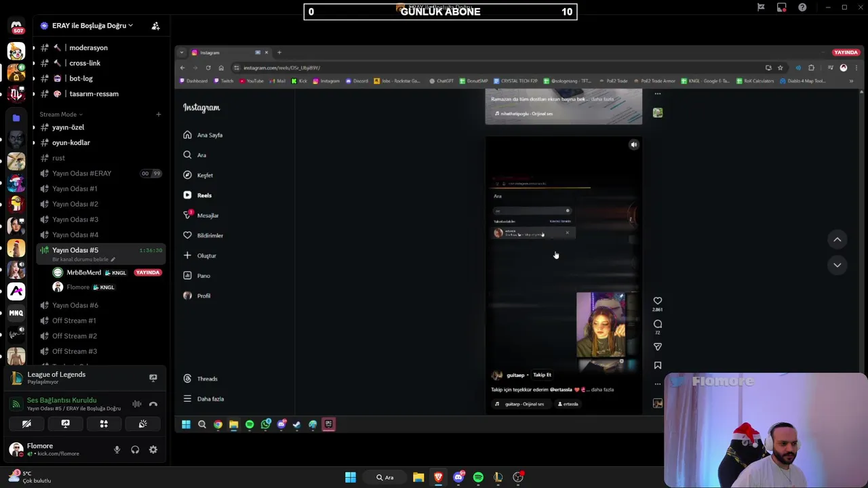Viewport: 868px width, 488px height.
Task: Open Instagram Mesajlar in the sidebar
Action: click(x=201, y=215)
